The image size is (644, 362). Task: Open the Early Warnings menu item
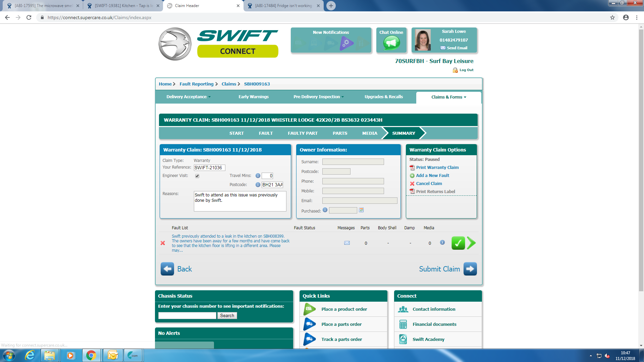pos(254,97)
